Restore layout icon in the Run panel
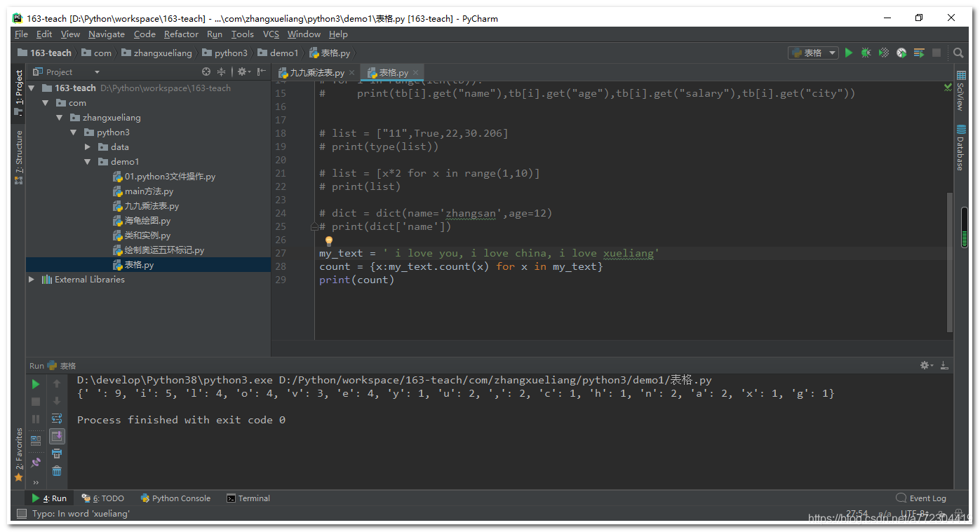The image size is (980, 532). [x=36, y=441]
